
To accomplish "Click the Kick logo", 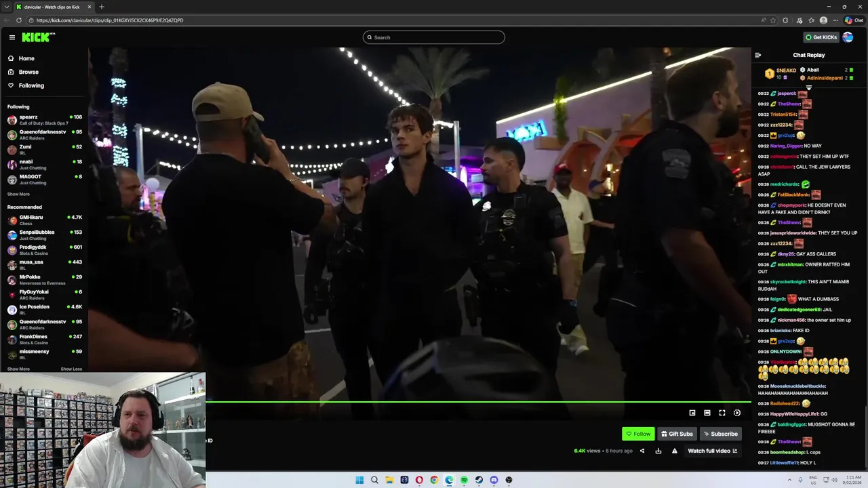I will [38, 37].
